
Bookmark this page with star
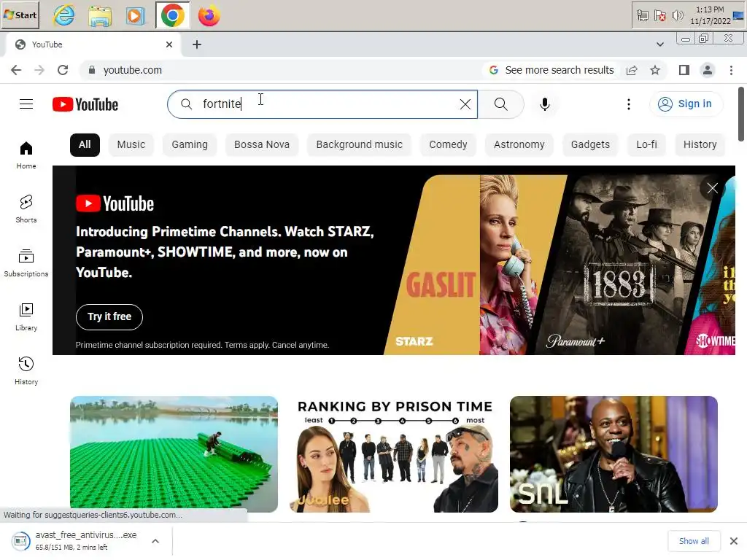pyautogui.click(x=655, y=70)
